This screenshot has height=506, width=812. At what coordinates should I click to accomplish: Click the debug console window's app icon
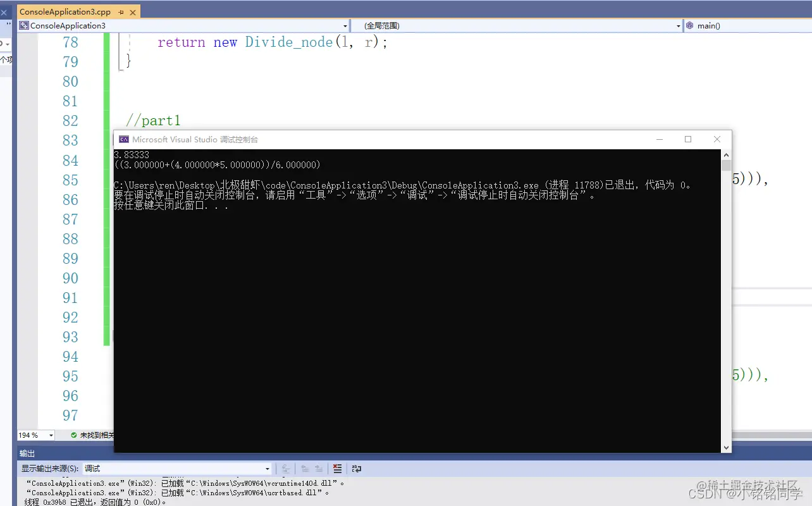124,139
